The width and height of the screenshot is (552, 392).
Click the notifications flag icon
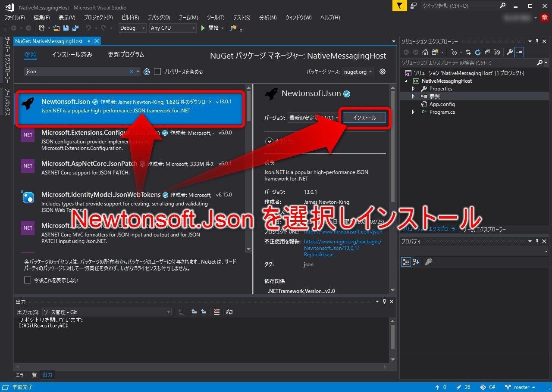pyautogui.click(x=400, y=6)
